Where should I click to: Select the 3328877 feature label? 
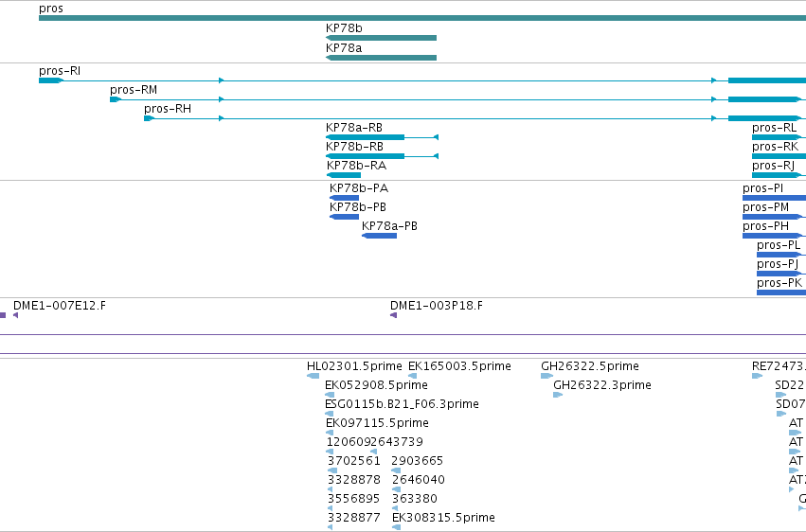tap(354, 518)
